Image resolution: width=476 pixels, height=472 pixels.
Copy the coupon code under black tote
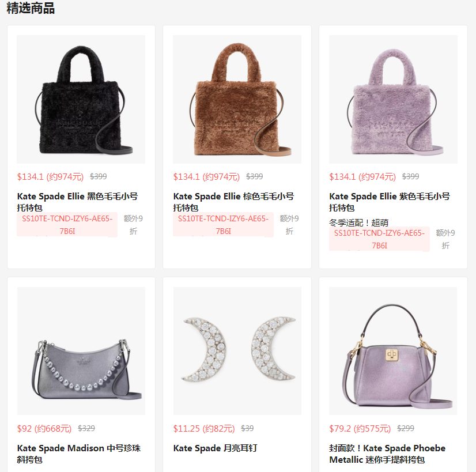67,225
